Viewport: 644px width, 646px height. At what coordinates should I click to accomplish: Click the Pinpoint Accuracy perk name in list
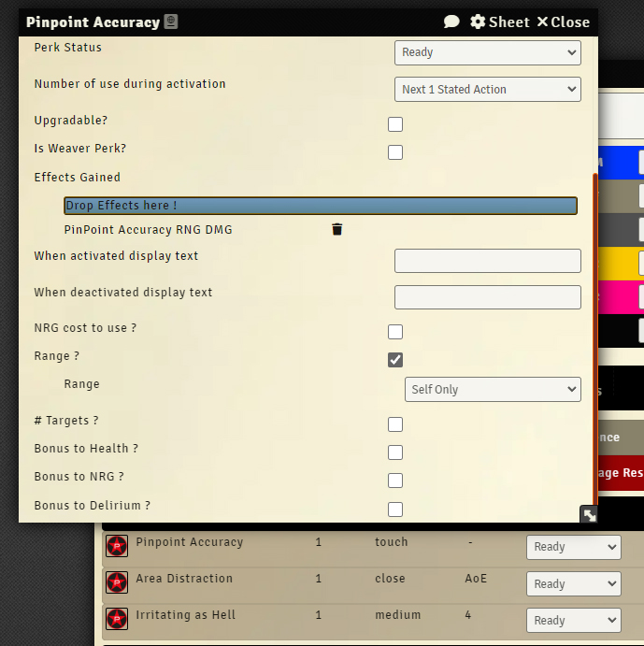(x=189, y=542)
